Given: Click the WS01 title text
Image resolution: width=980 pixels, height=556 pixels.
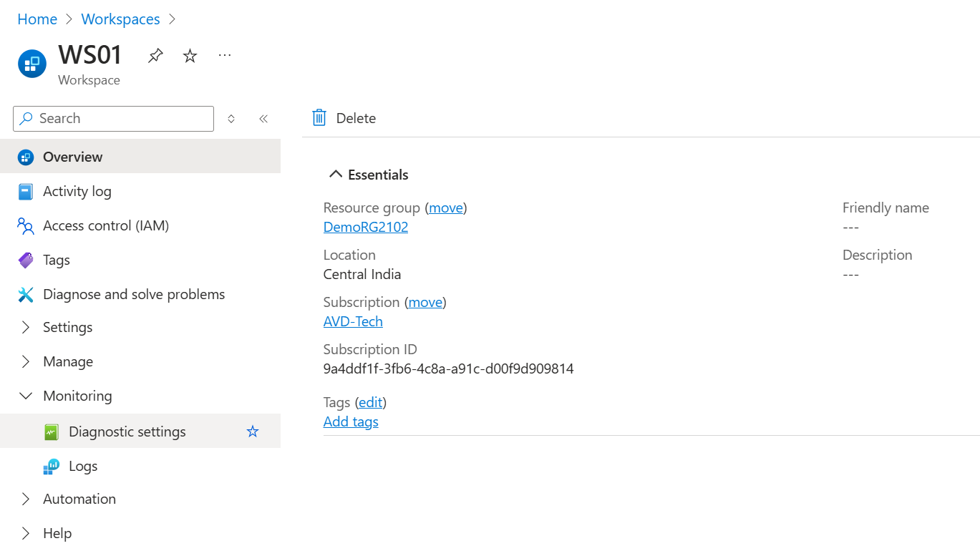Looking at the screenshot, I should [90, 55].
